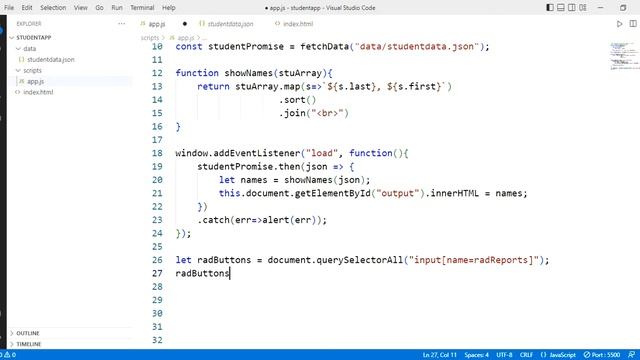Click the Port: 5500 Live Server indicator
The height and width of the screenshot is (360, 640).
pos(602,355)
